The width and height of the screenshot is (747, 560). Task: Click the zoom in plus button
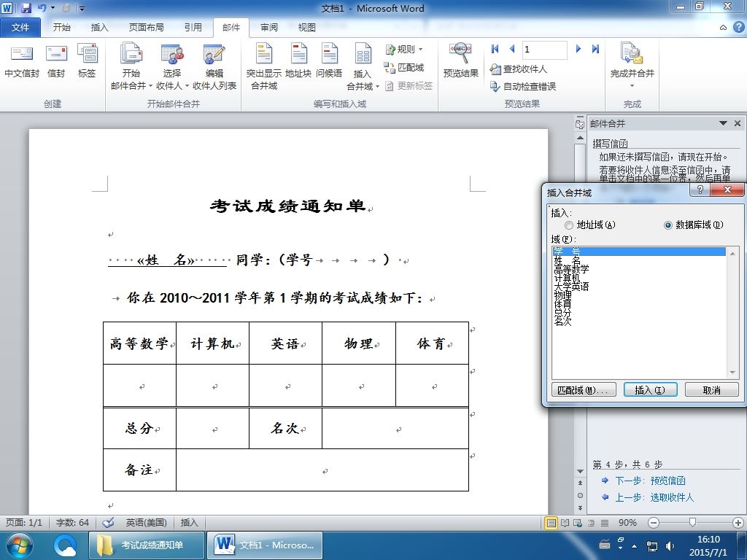tap(738, 523)
